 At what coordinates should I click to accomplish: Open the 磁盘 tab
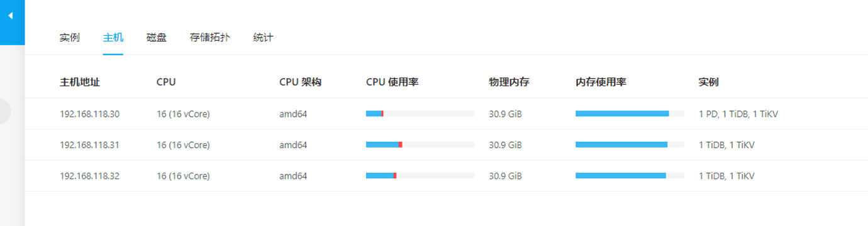[157, 38]
